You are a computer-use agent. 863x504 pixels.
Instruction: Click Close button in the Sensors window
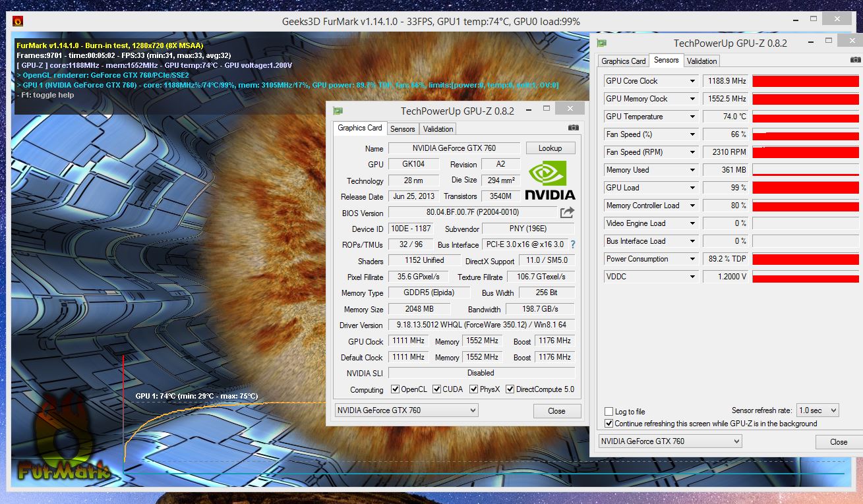pos(838,441)
